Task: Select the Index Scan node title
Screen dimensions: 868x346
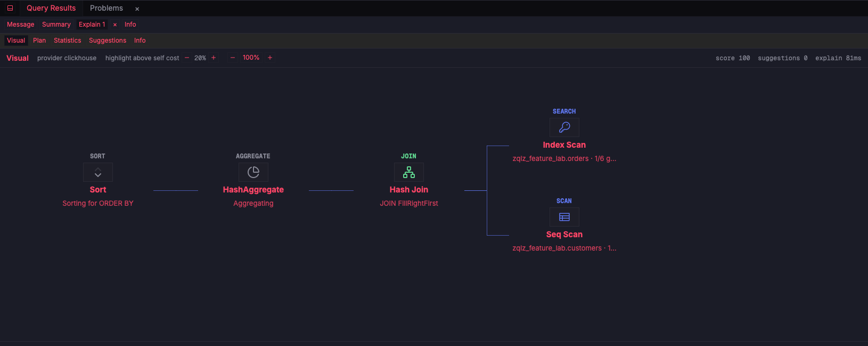Action: 564,145
